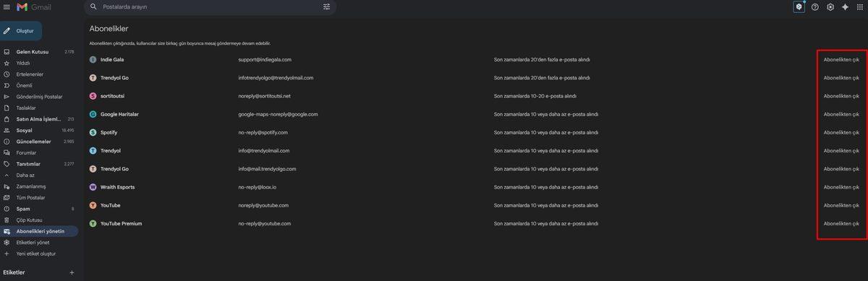Unsubscribe from Google Haritalar
868x281 pixels.
841,114
